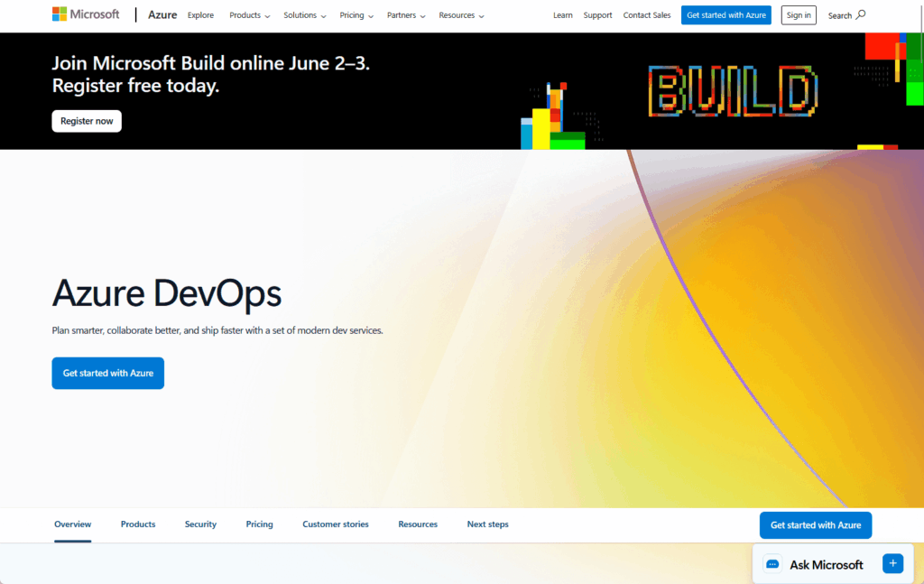924x584 pixels.
Task: Click Get started with Azure under the DevOps heading
Action: 108,373
